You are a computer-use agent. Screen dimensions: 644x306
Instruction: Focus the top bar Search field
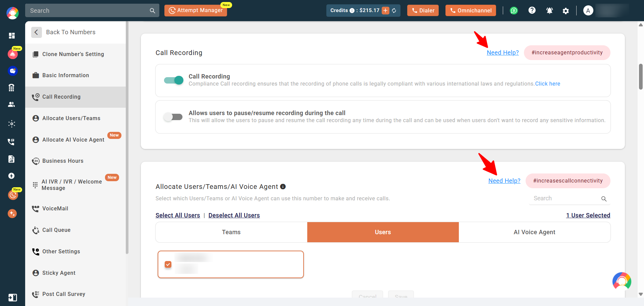(x=92, y=11)
